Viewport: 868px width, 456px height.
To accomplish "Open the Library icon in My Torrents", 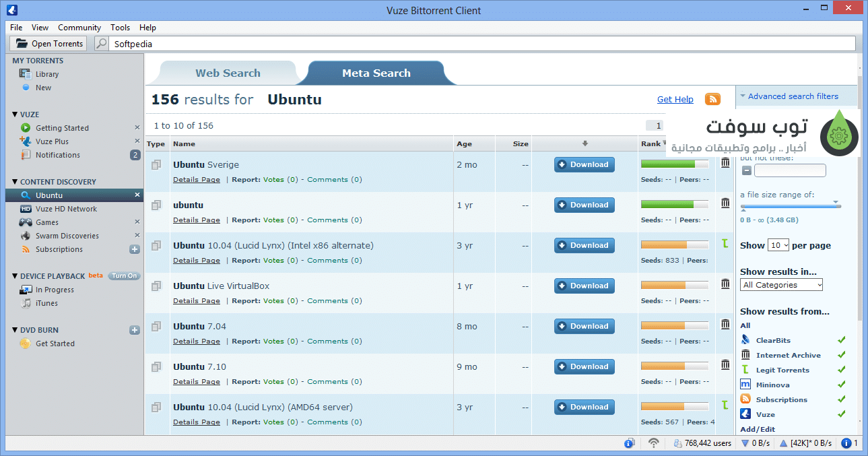I will [x=26, y=74].
